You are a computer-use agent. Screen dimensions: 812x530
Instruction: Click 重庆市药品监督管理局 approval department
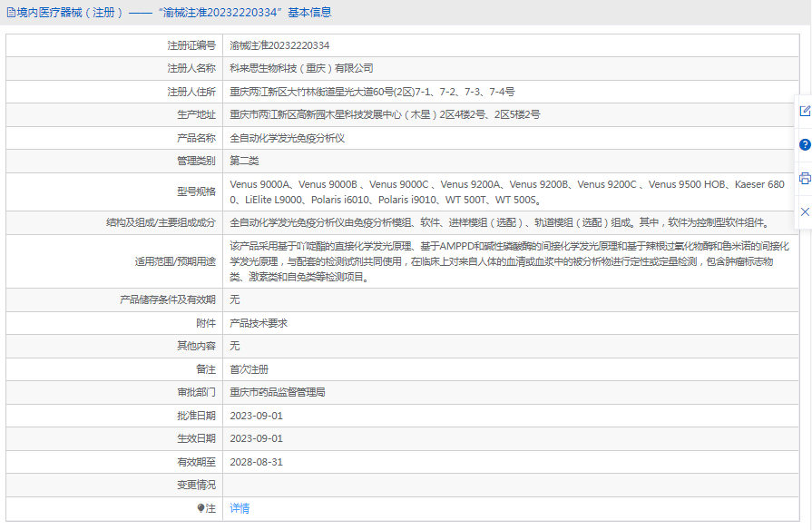(x=278, y=392)
